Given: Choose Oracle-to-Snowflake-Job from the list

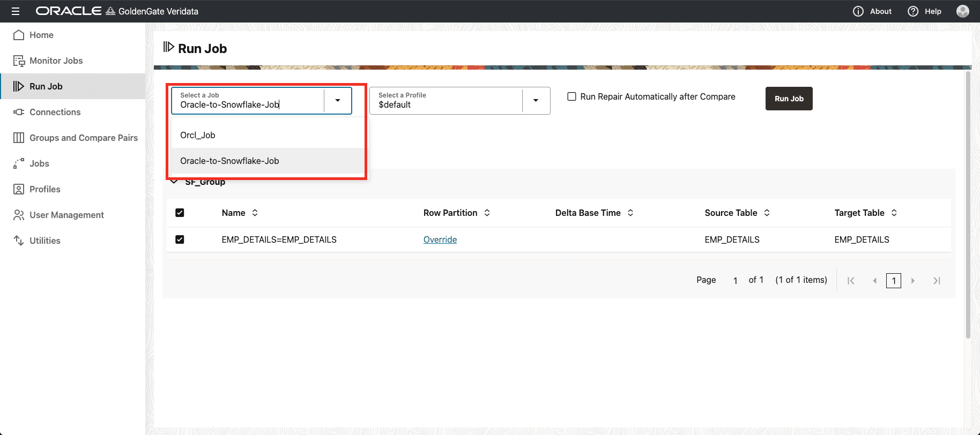Looking at the screenshot, I should pos(268,161).
